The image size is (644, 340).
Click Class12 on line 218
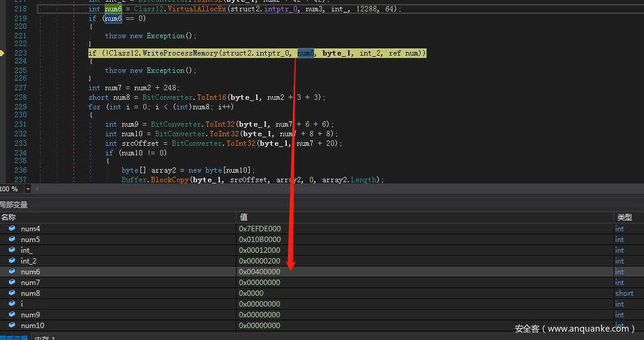point(149,8)
